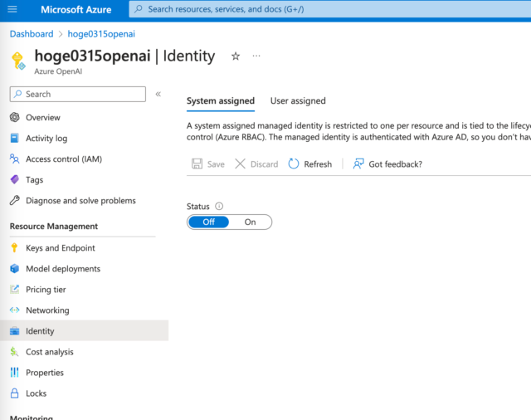This screenshot has width=531, height=420.
Task: Set Status toggle to On
Action: (250, 222)
